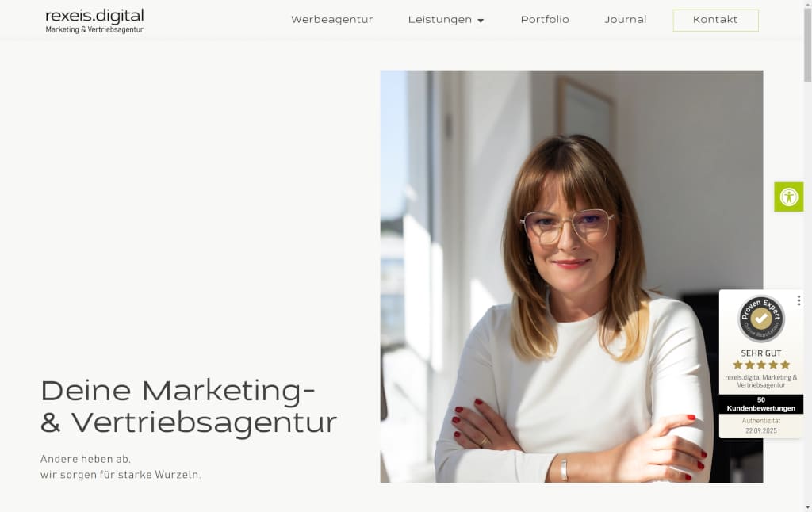Image resolution: width=812 pixels, height=512 pixels.
Task: Click the 50 Kundenbewertungen bar
Action: 760,404
